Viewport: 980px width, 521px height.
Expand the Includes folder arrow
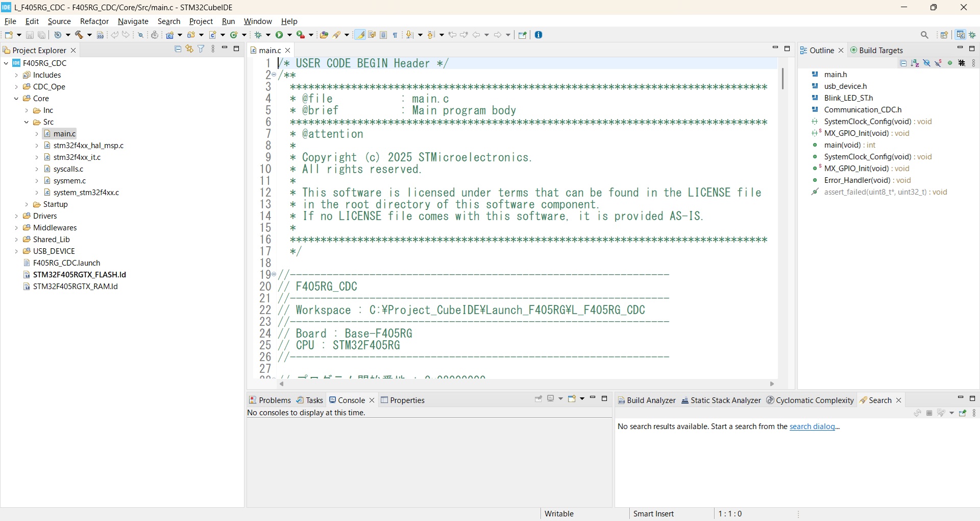[16, 75]
